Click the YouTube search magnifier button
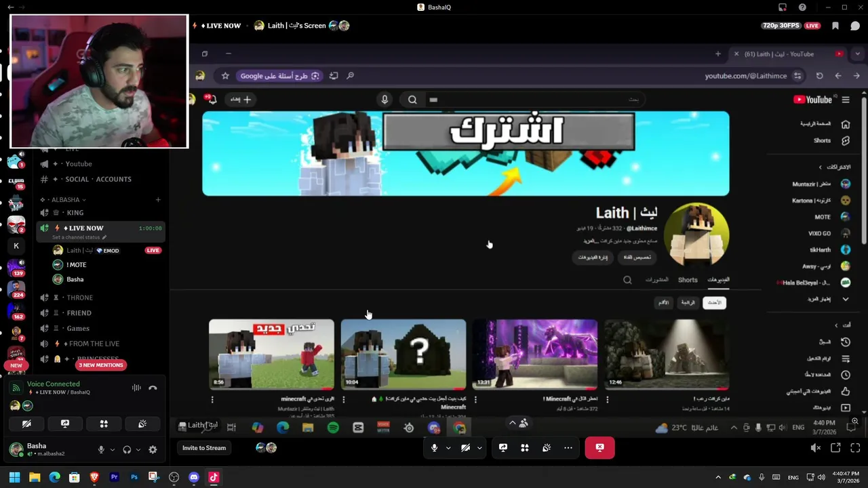This screenshot has height=488, width=868. (412, 100)
